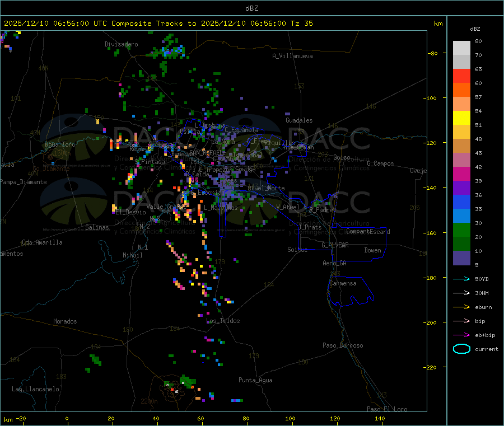The image size is (504, 426).
Task: Click the 'dBZ' heading above the color scale
Action: [x=475, y=29]
